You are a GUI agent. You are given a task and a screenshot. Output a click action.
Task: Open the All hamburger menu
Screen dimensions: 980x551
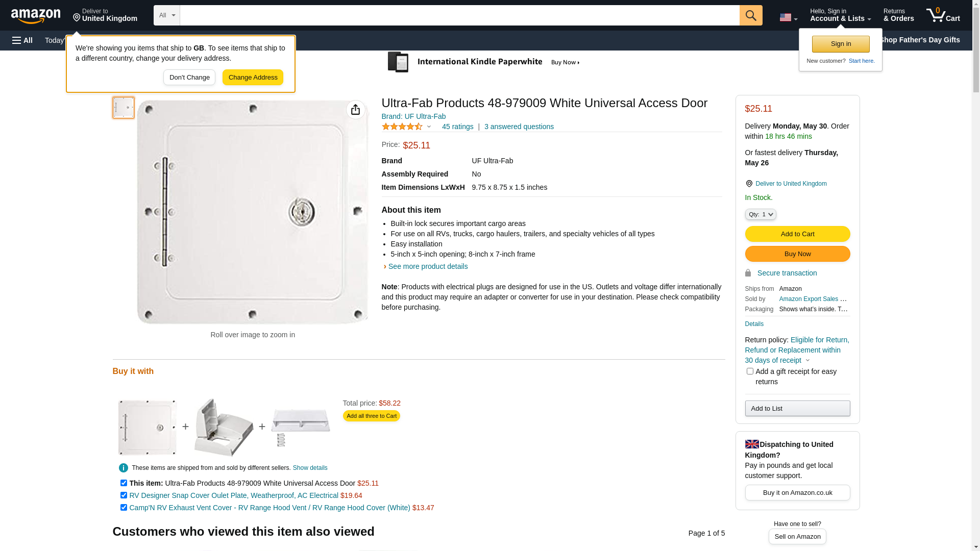click(x=22, y=40)
